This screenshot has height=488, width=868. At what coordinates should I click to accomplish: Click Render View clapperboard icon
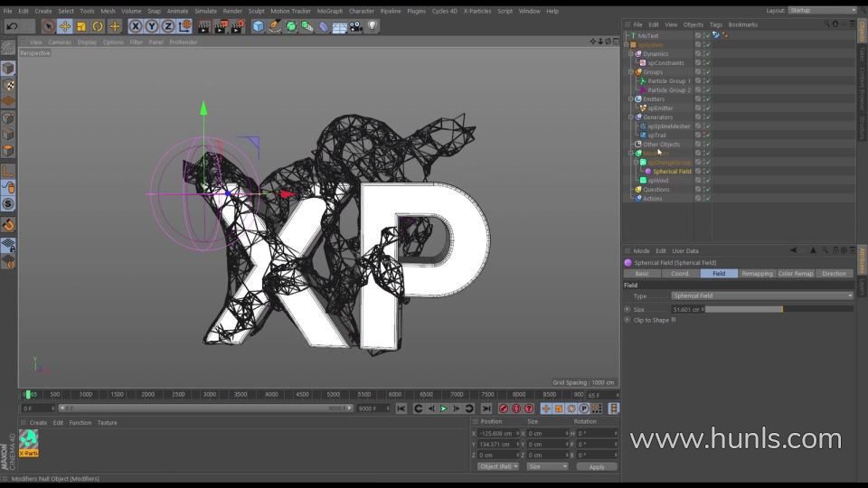203,26
